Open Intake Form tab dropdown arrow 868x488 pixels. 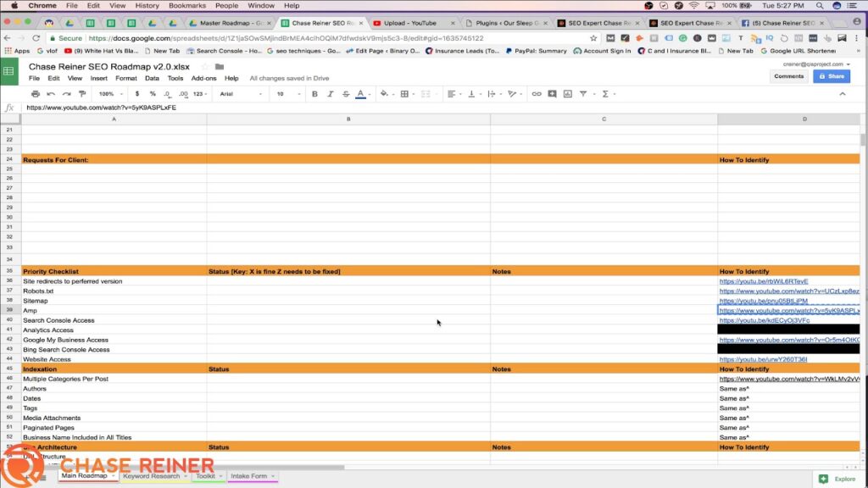coord(273,476)
